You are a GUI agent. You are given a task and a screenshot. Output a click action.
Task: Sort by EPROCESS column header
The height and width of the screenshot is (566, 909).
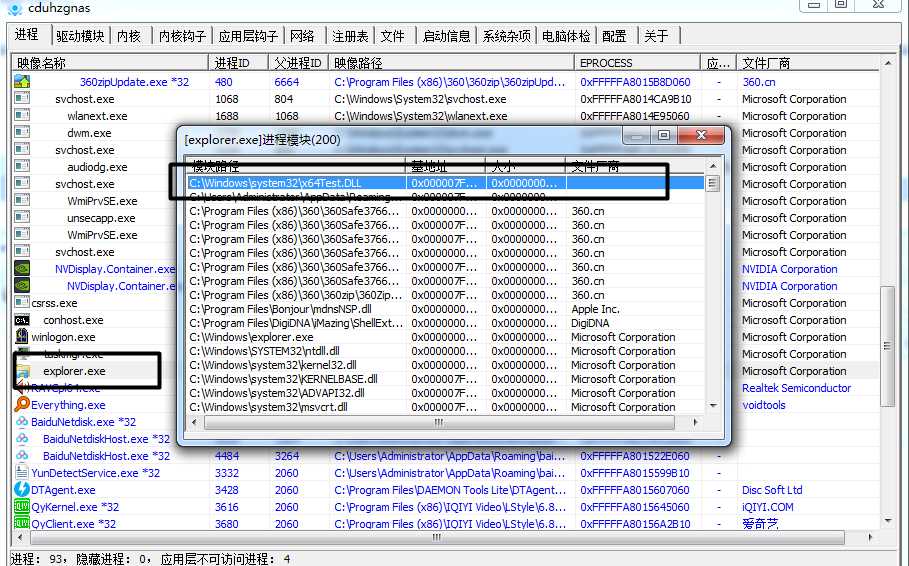coord(637,63)
